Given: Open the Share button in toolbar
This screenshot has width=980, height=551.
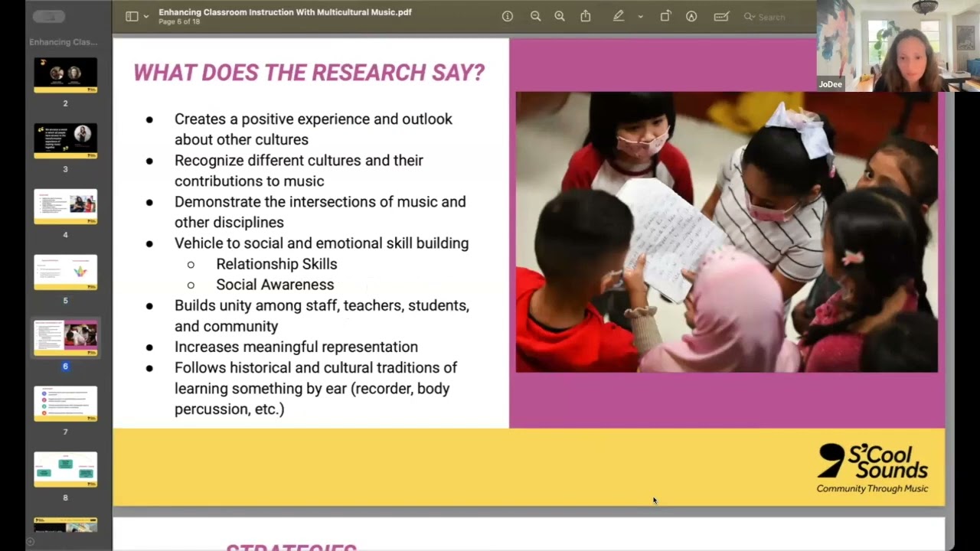Looking at the screenshot, I should point(586,16).
